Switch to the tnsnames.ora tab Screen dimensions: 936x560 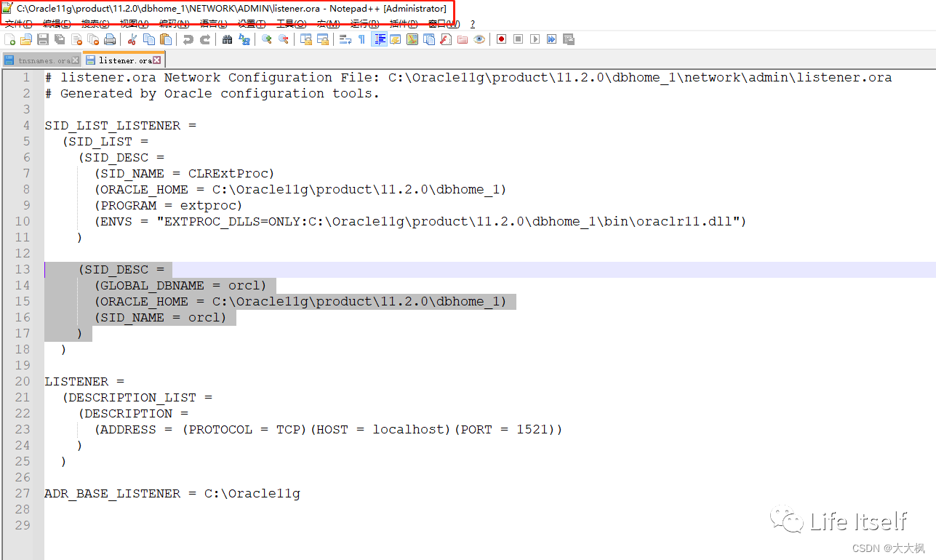click(41, 60)
